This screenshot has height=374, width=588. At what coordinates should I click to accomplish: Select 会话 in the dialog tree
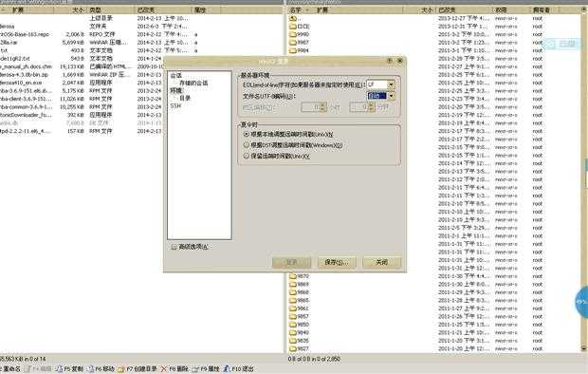click(175, 76)
